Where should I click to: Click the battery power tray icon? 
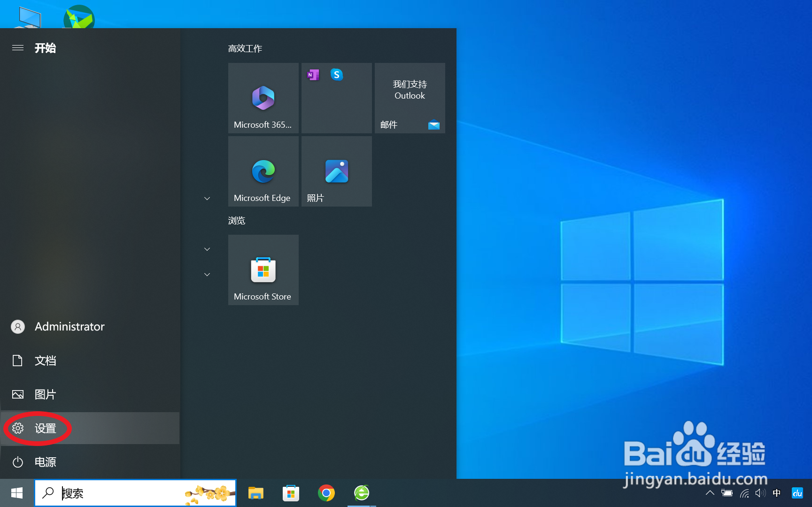(727, 493)
